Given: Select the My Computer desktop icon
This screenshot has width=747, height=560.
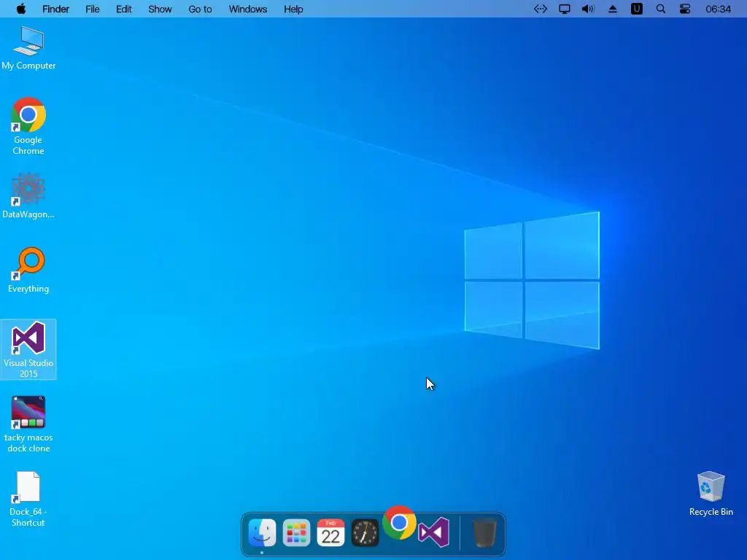Looking at the screenshot, I should 28,48.
